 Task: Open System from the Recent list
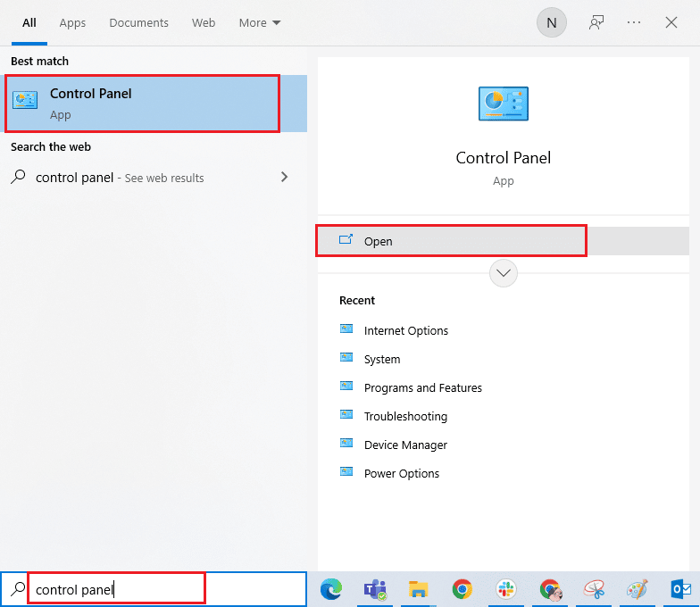click(x=382, y=359)
